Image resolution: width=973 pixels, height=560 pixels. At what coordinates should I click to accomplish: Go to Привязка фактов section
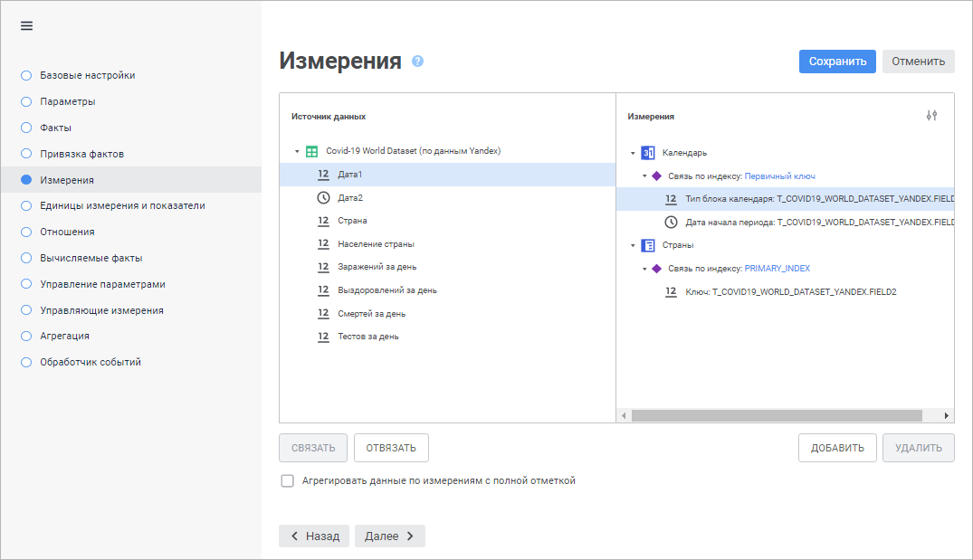[x=81, y=154]
